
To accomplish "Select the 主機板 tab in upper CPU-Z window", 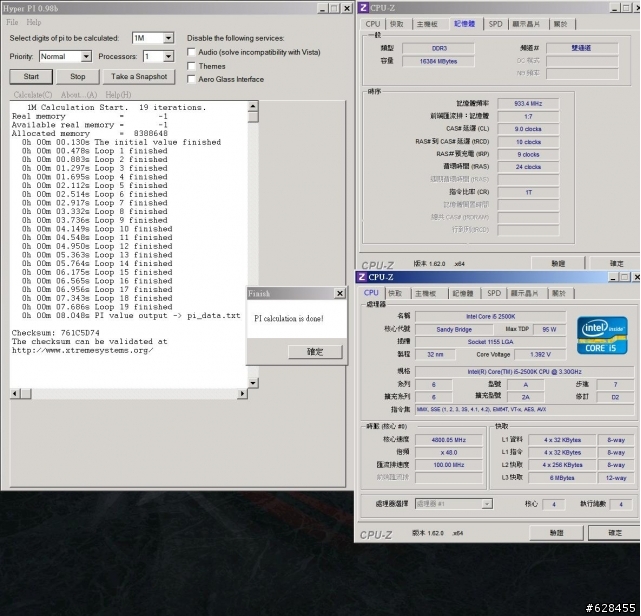I will pyautogui.click(x=427, y=24).
